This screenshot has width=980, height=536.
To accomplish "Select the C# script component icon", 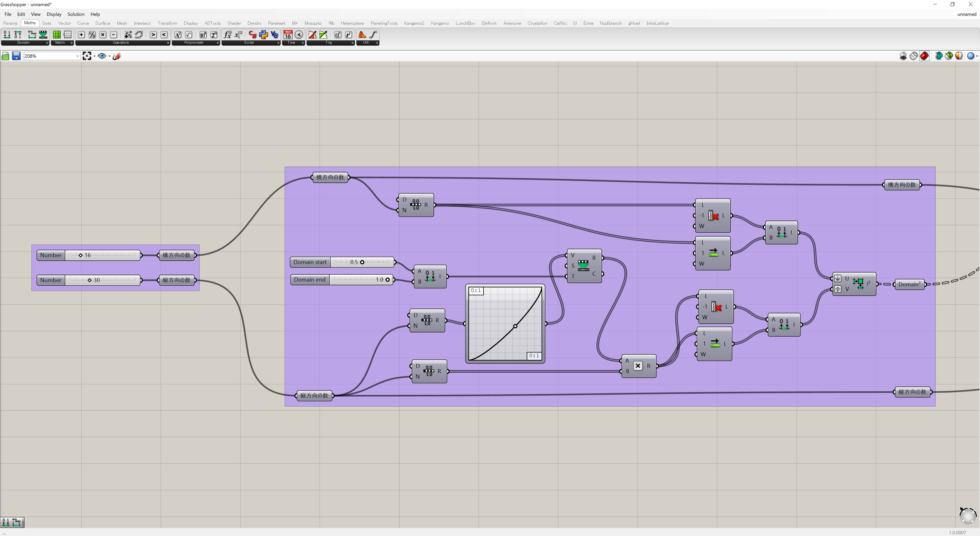I will pyautogui.click(x=253, y=35).
